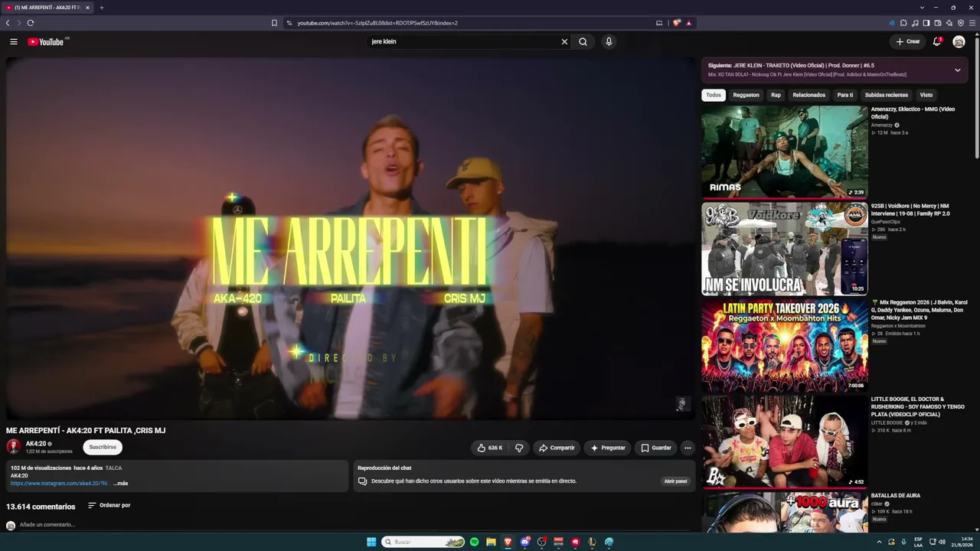Bookmark this page in address bar
980x551 pixels.
(274, 23)
